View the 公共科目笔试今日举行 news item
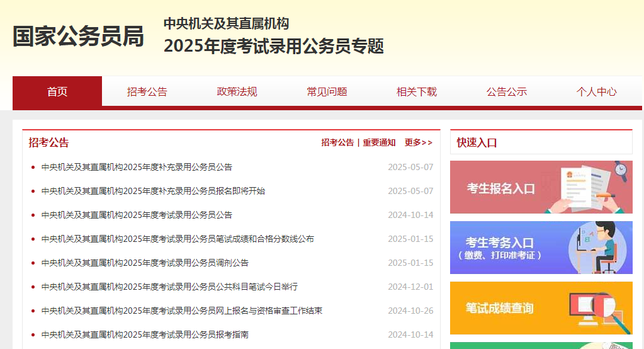 [x=169, y=287]
